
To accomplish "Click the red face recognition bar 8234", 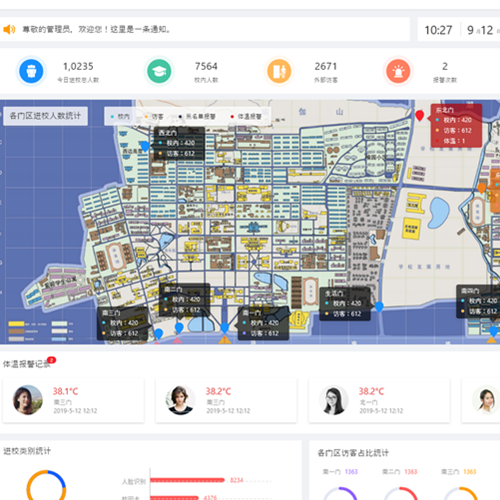I will [187, 480].
